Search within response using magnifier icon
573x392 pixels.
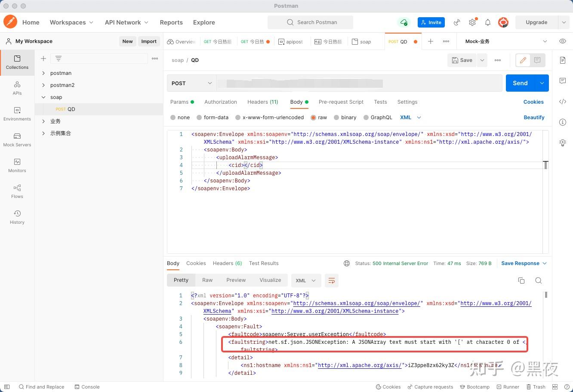[538, 281]
